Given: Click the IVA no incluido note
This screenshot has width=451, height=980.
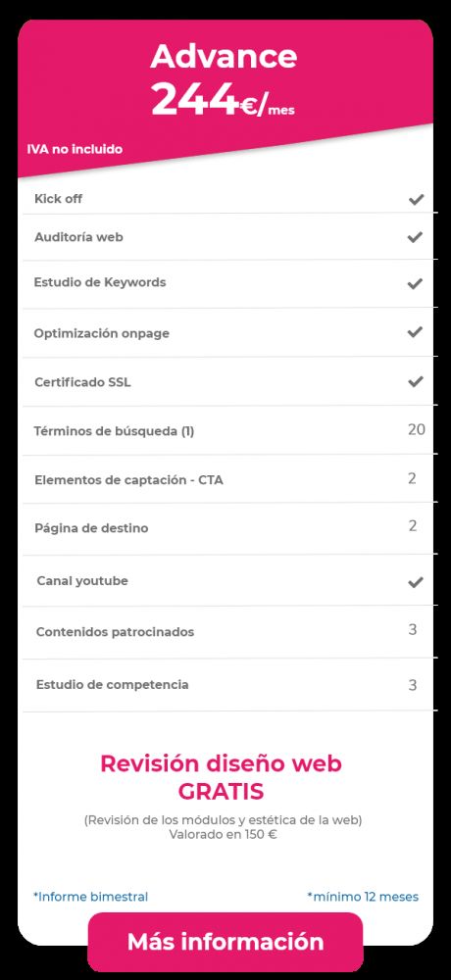Looking at the screenshot, I should [75, 149].
